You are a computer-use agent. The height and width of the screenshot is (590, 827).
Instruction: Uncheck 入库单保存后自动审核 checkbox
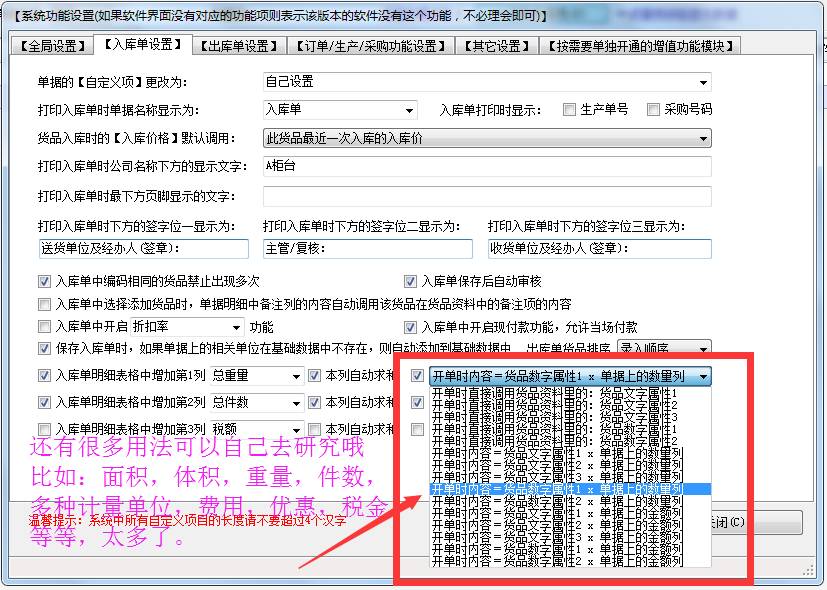410,282
